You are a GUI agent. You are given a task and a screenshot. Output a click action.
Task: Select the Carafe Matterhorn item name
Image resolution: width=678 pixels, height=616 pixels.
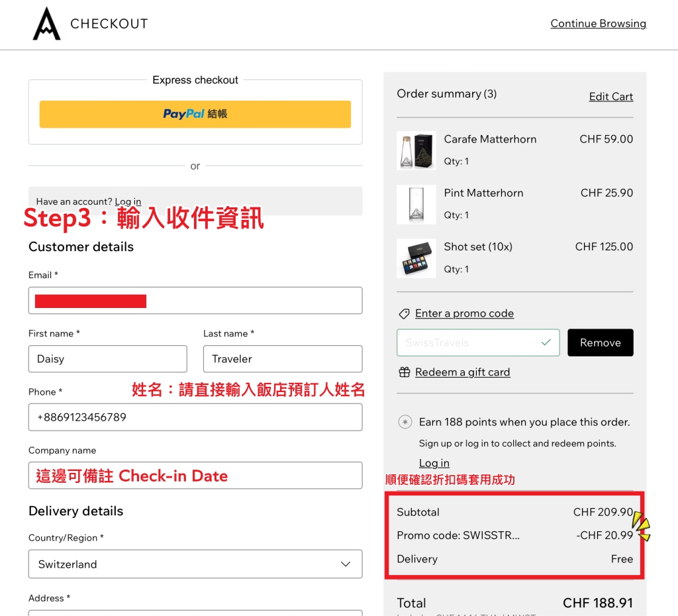point(491,139)
